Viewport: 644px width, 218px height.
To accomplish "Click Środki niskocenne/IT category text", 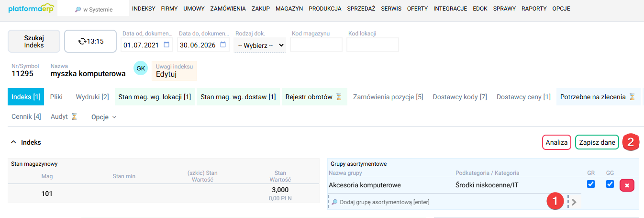I will (487, 185).
